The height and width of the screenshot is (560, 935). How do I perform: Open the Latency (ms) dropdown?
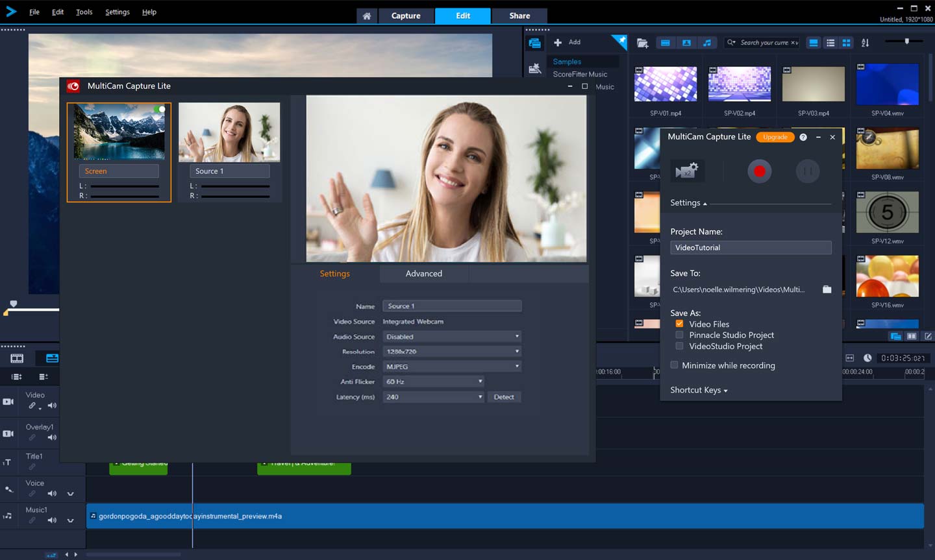[433, 397]
